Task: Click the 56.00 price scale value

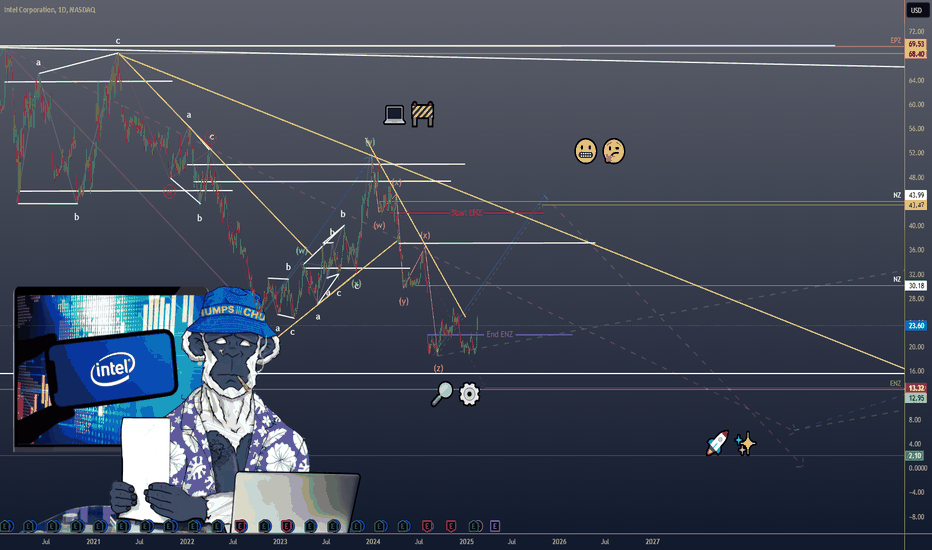Action: coord(916,128)
